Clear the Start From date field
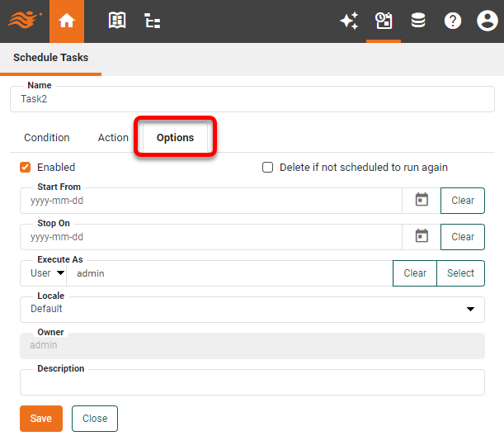Screen dimensions: 504x436 point(463,201)
